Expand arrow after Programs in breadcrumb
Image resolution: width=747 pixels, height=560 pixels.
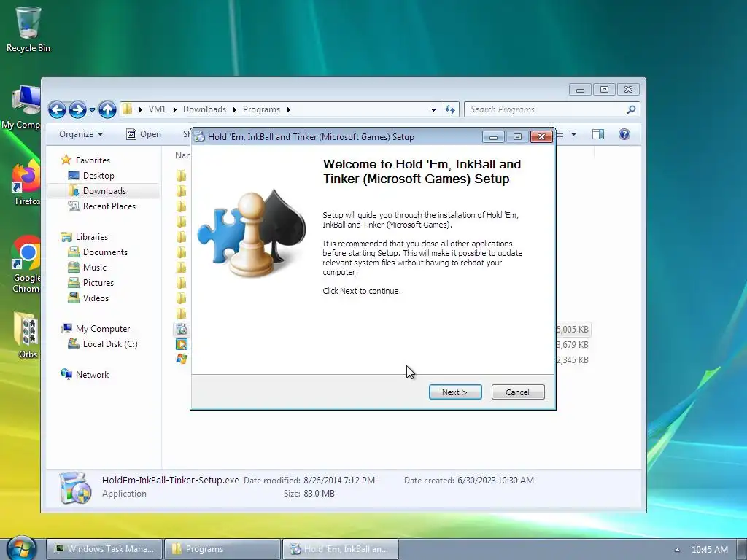click(289, 109)
